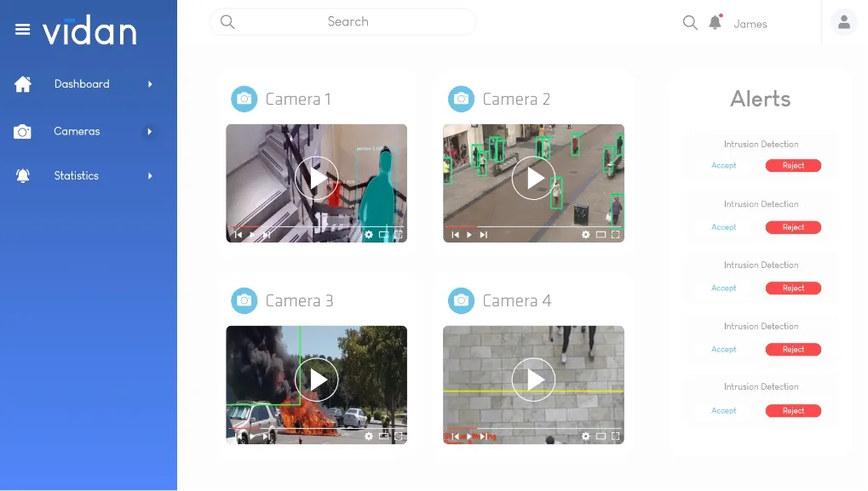868x491 pixels.
Task: Click the search magnifier icon near James
Action: (x=689, y=22)
